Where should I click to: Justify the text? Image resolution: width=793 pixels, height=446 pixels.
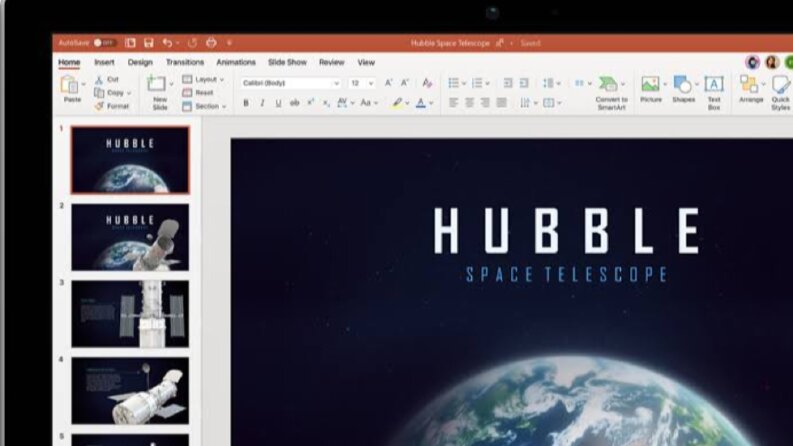point(502,103)
